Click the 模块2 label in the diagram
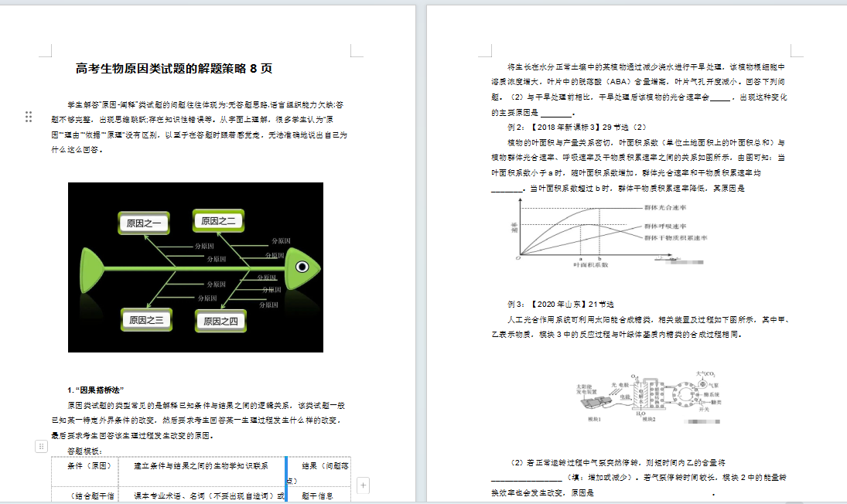The height and width of the screenshot is (504, 847). 649,419
